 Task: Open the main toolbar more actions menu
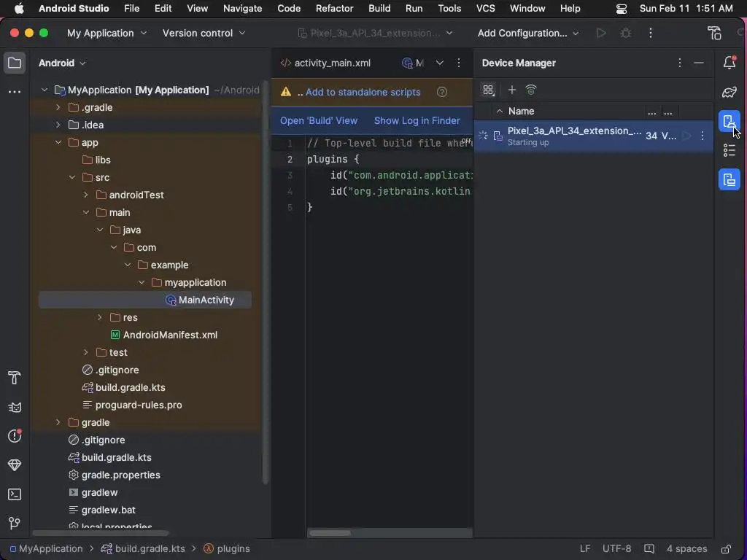click(x=650, y=33)
